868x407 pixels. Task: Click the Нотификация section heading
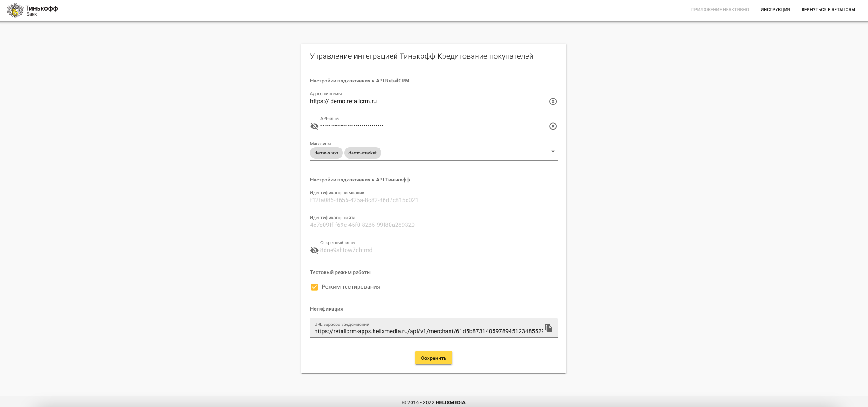click(326, 309)
